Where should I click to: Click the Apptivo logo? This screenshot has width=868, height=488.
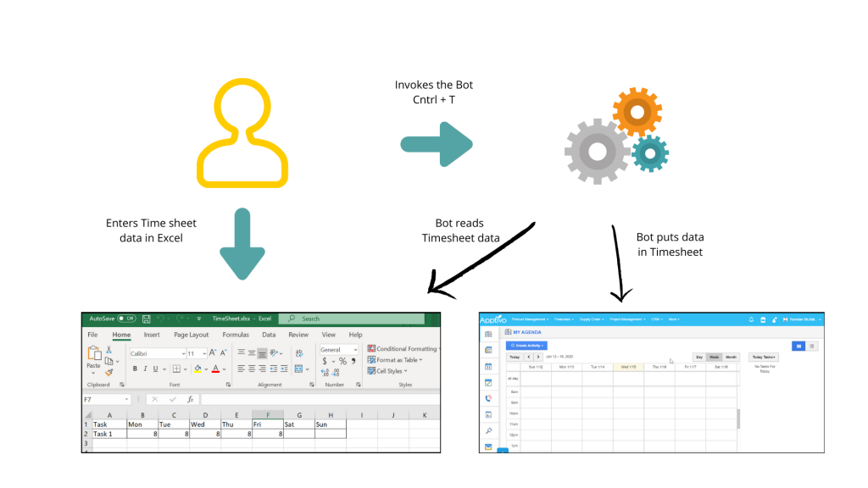tap(492, 319)
